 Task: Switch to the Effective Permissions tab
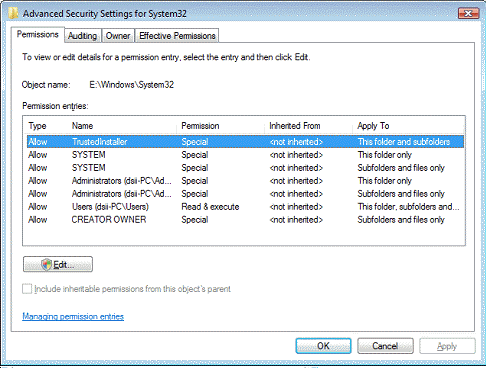click(x=177, y=36)
